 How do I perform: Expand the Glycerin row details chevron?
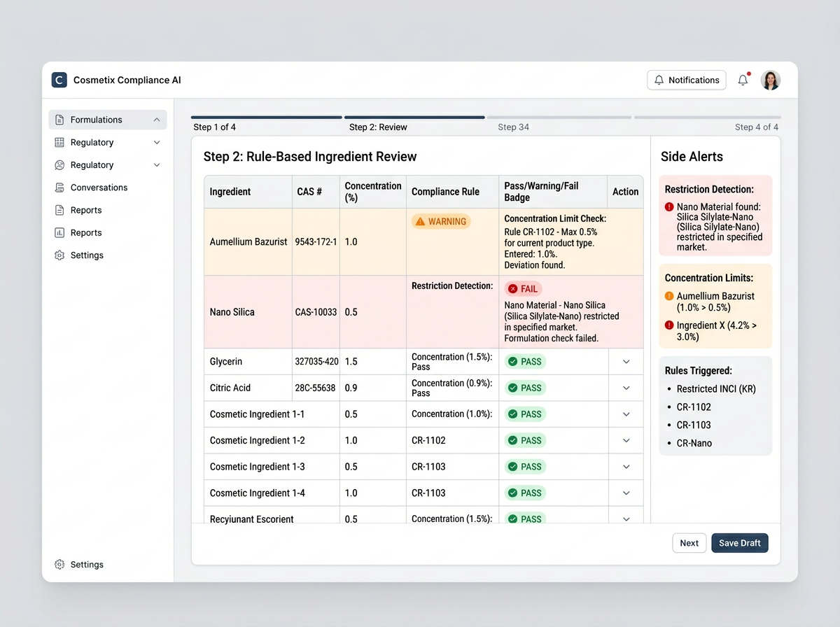pyautogui.click(x=625, y=361)
